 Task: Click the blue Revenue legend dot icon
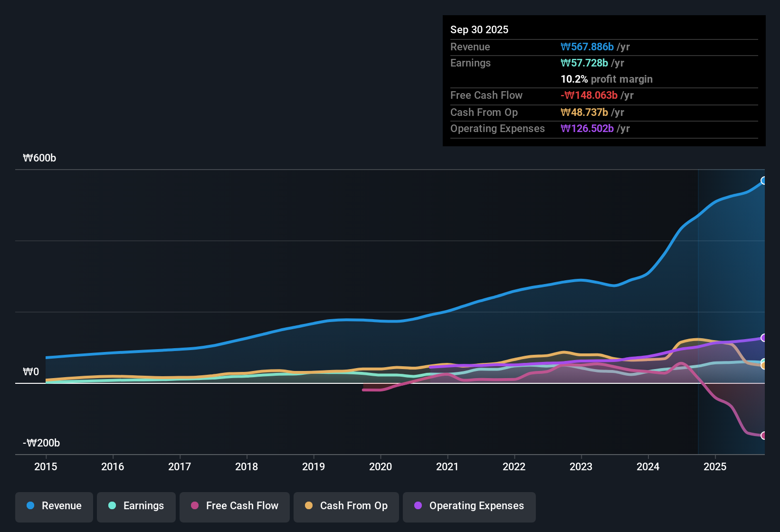(30, 506)
